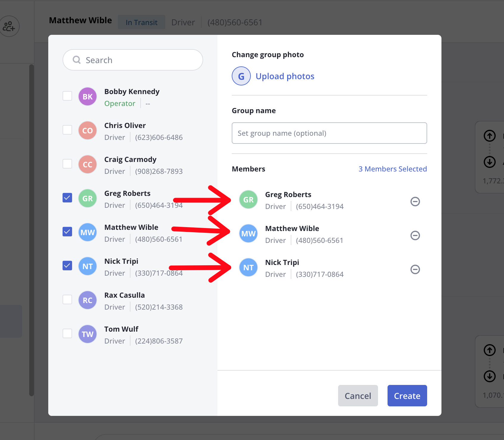
Task: Click the background sidebar scrollbar
Action: point(31,230)
